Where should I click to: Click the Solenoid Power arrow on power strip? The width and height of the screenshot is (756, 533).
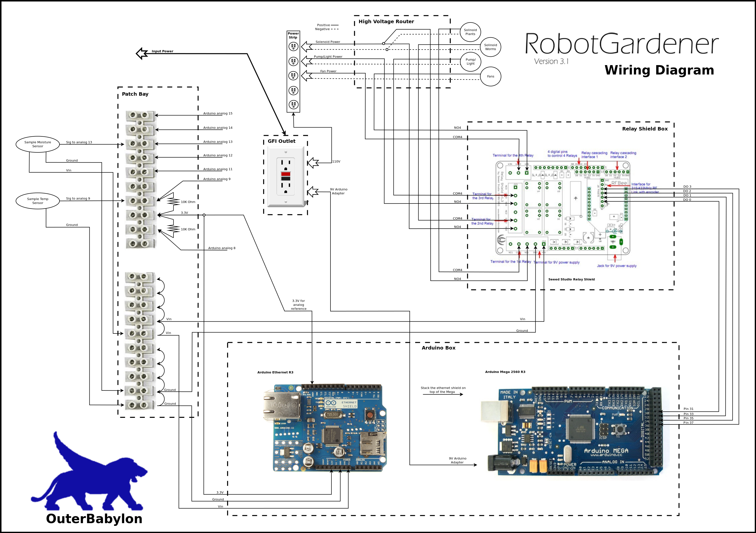[307, 46]
